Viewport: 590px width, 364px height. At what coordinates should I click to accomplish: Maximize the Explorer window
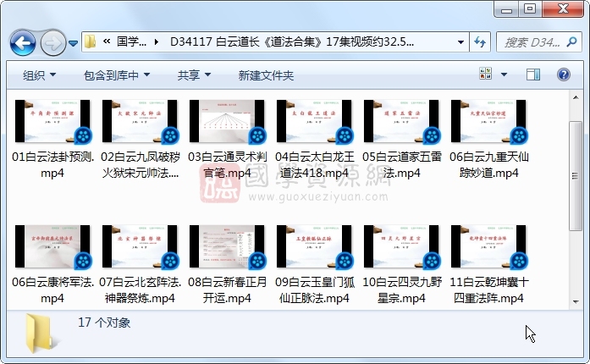pos(530,9)
